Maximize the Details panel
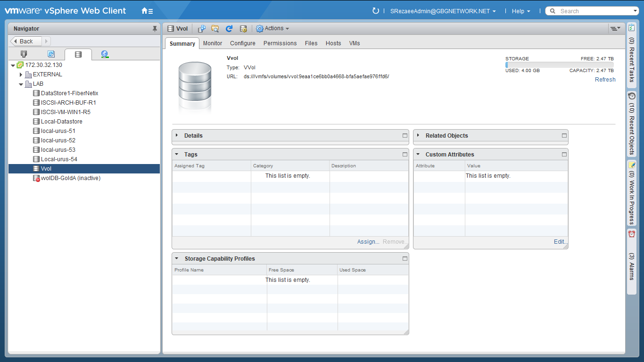This screenshot has width=644, height=362. point(405,135)
